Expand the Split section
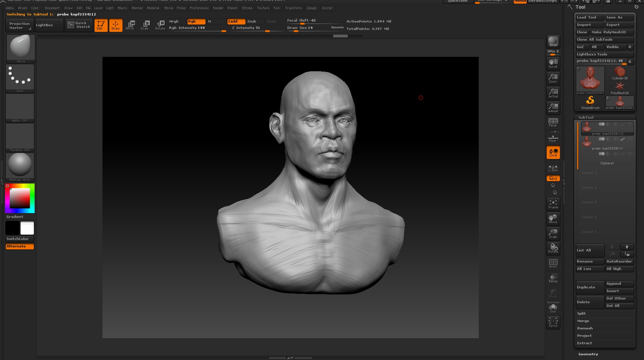Screen dimensions: 644x360 coord(581,313)
